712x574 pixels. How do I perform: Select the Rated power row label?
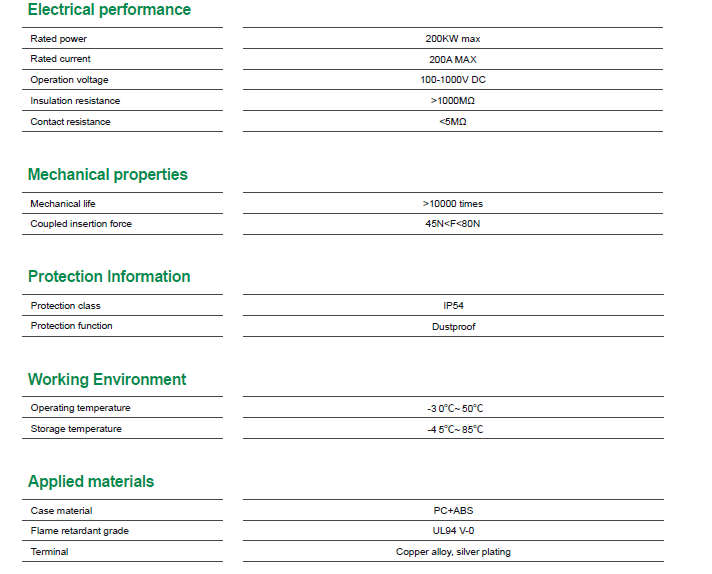tap(59, 39)
